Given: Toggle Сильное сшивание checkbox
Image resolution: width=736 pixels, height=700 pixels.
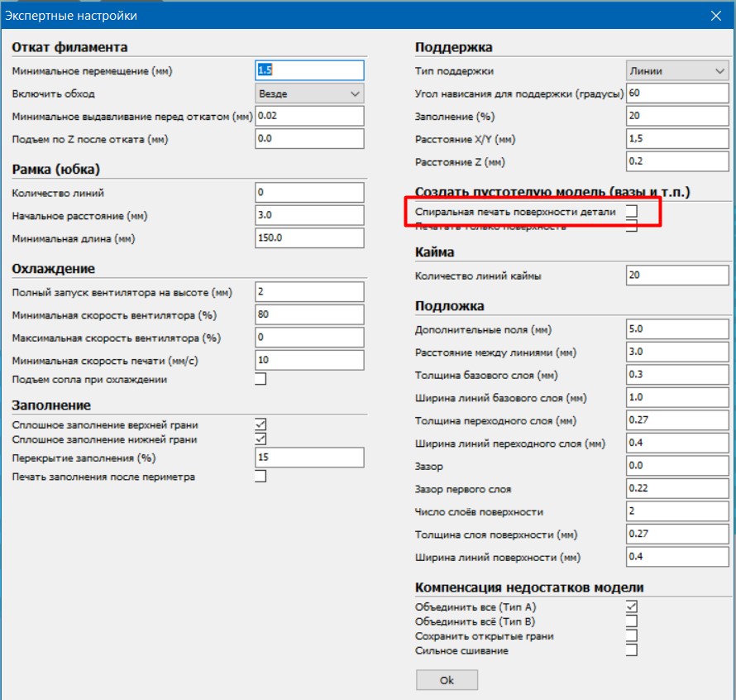Looking at the screenshot, I should pyautogui.click(x=632, y=650).
